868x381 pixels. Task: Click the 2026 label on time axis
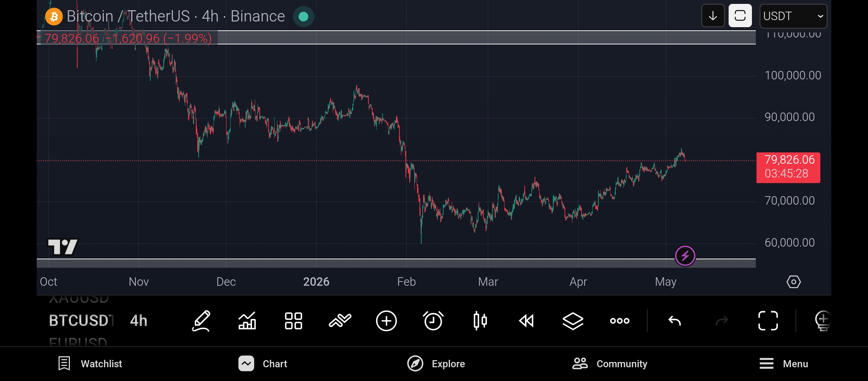316,282
